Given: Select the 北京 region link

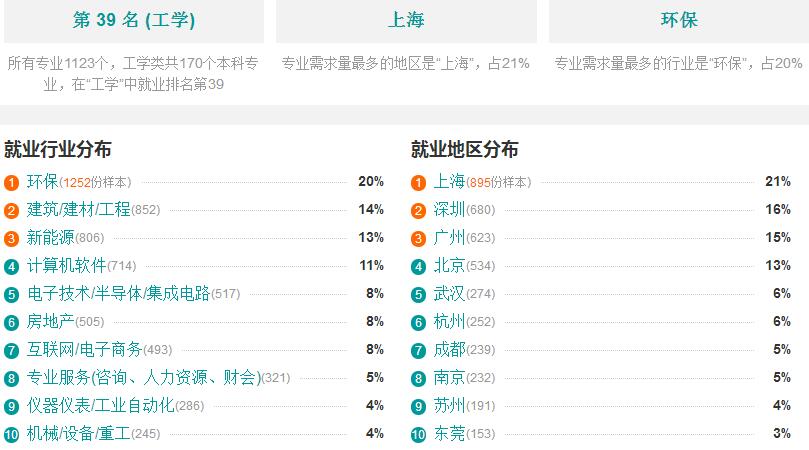Looking at the screenshot, I should point(449,265).
